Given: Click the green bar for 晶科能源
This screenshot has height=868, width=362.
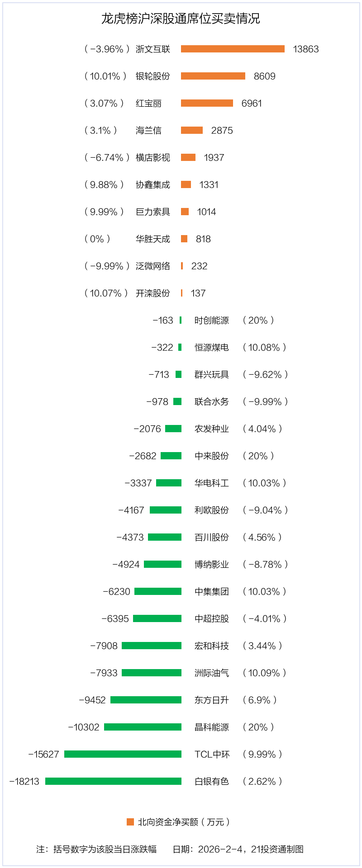Looking at the screenshot, I should pos(143,727).
